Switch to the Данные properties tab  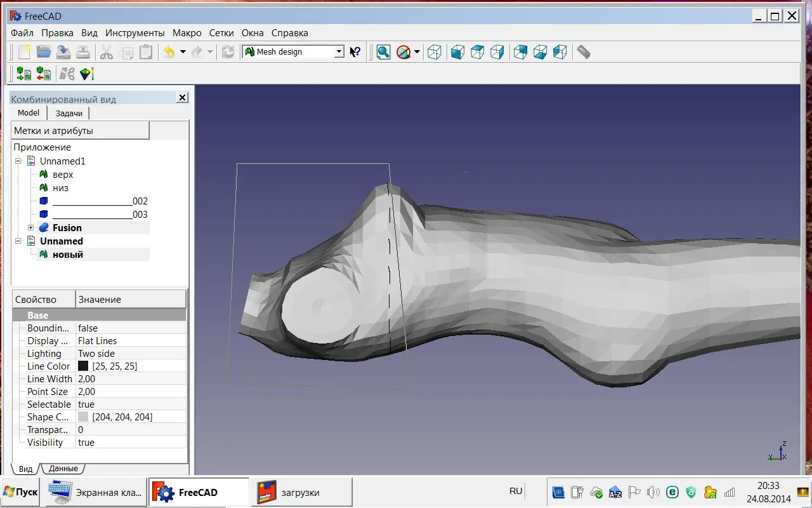click(63, 469)
